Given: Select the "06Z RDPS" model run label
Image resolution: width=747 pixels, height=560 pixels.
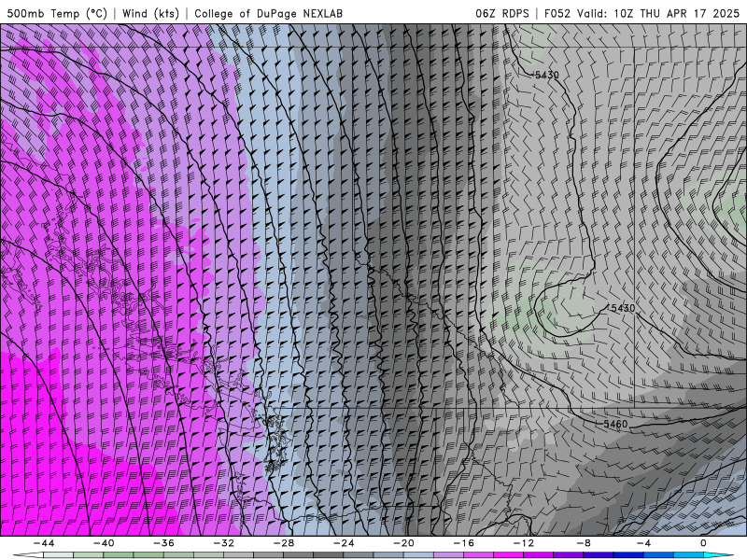Looking at the screenshot, I should click(x=502, y=13).
